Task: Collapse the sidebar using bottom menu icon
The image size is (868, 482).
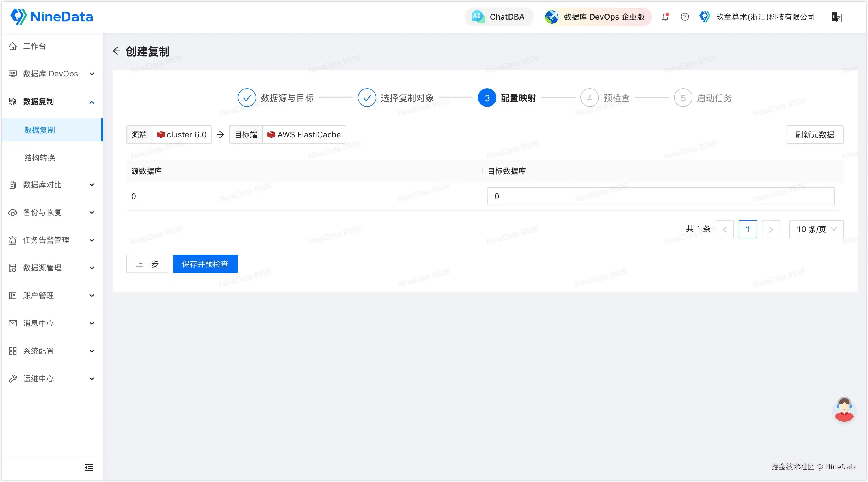Action: pos(89,467)
